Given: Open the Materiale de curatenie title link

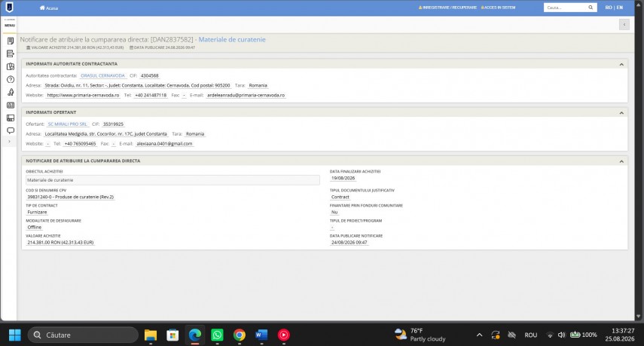Looking at the screenshot, I should [232, 39].
